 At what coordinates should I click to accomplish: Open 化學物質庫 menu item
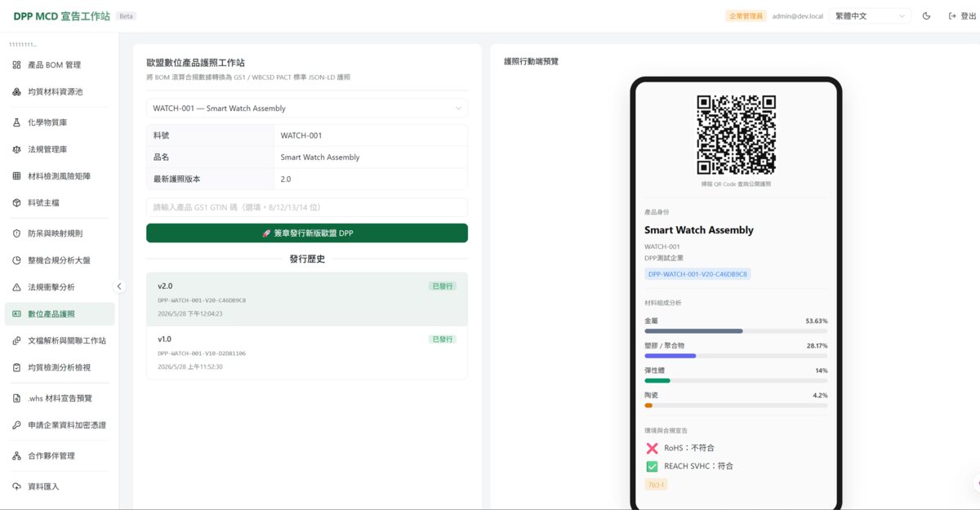click(60, 122)
